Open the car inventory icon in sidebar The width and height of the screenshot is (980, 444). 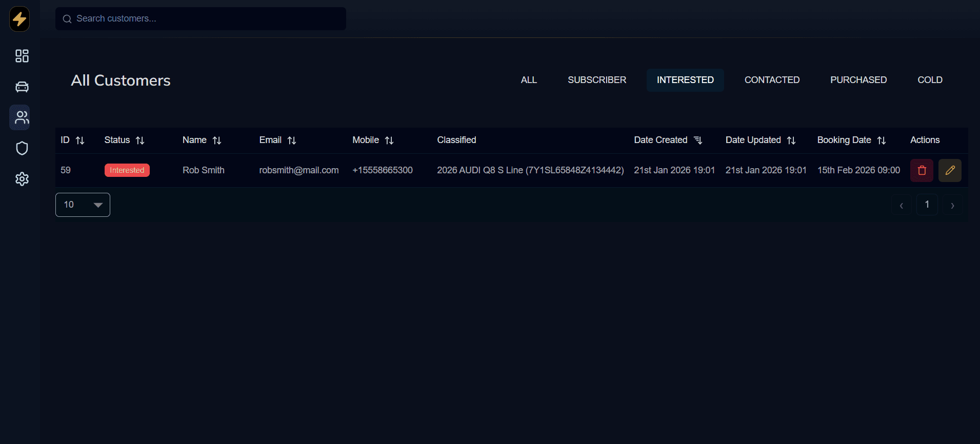(22, 87)
